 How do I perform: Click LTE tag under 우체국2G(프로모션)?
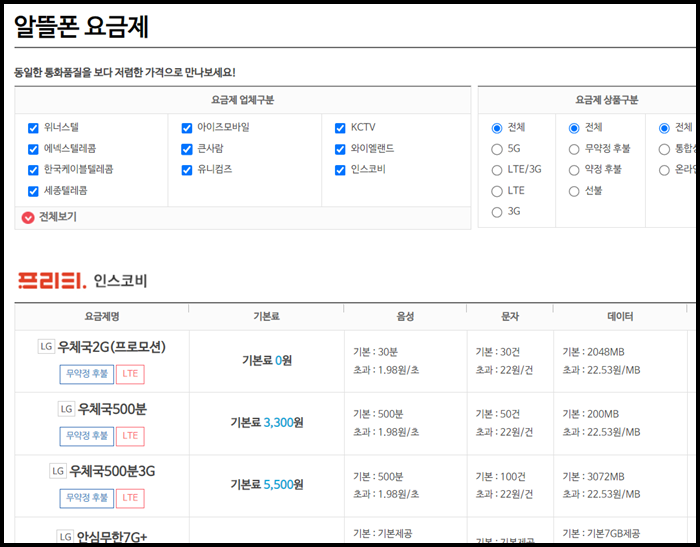(x=130, y=374)
